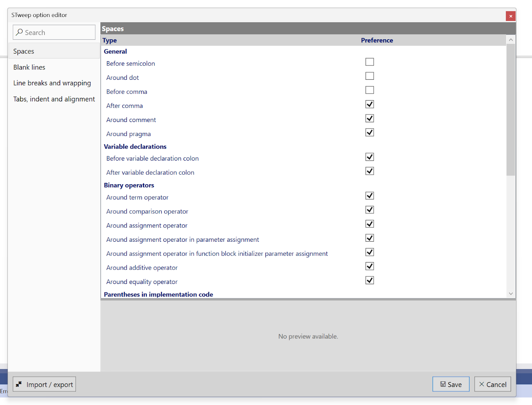Click the Import / export plug icon

point(19,384)
